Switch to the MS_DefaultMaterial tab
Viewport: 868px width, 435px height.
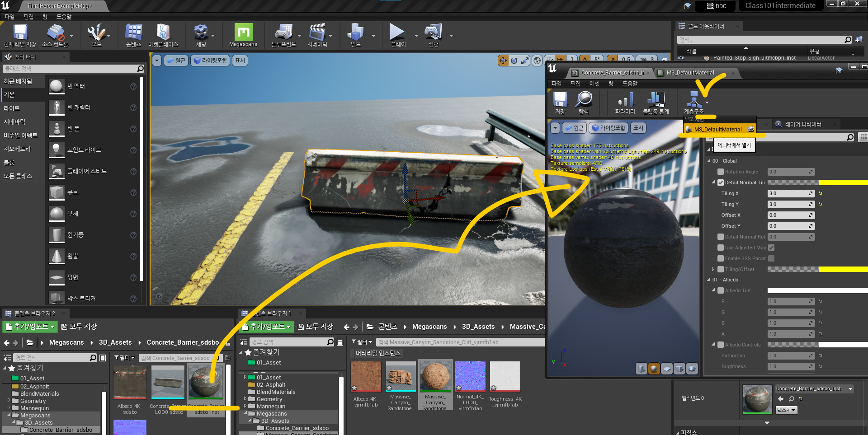[x=690, y=73]
